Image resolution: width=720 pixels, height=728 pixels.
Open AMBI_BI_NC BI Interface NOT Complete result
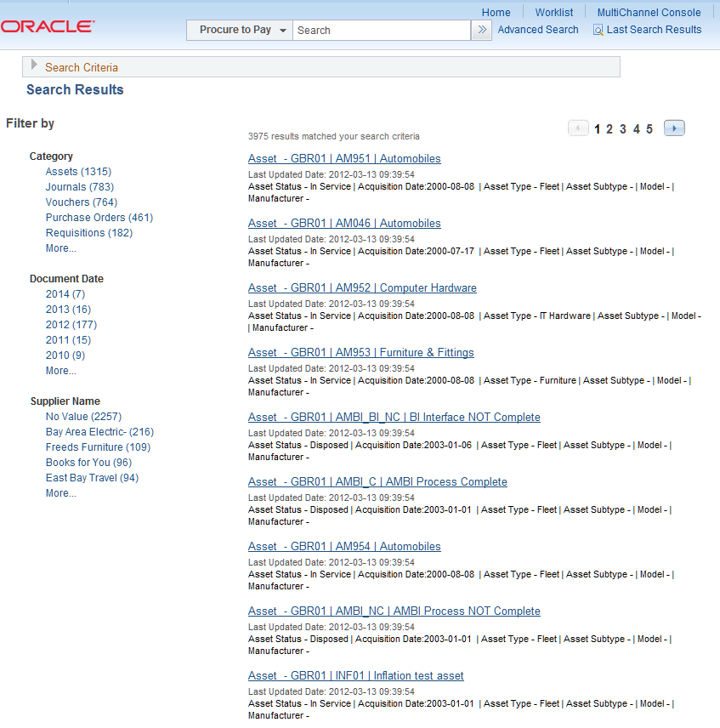[394, 418]
